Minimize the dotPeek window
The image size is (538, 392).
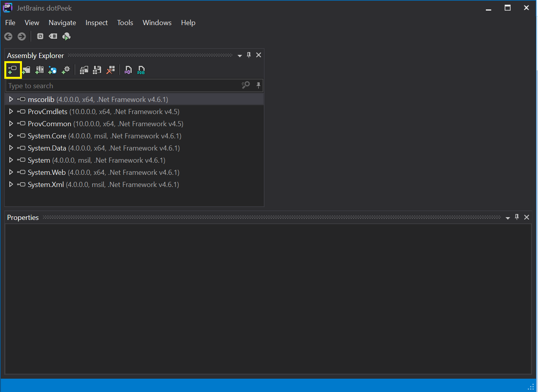coord(489,9)
